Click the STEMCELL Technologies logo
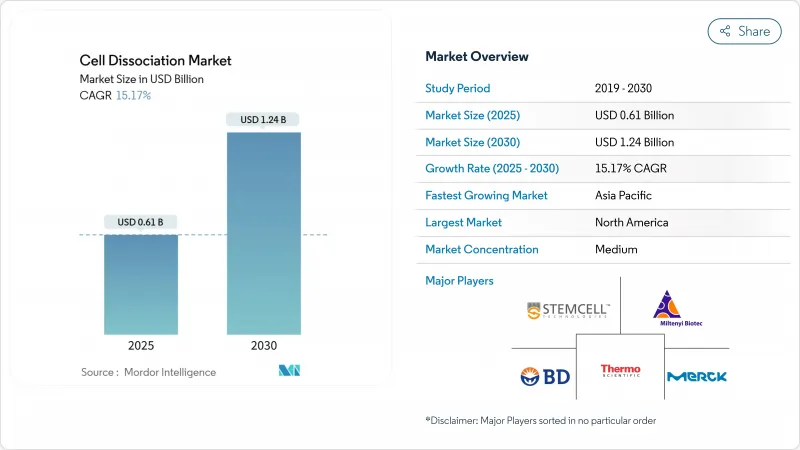The width and height of the screenshot is (800, 450). 568,311
